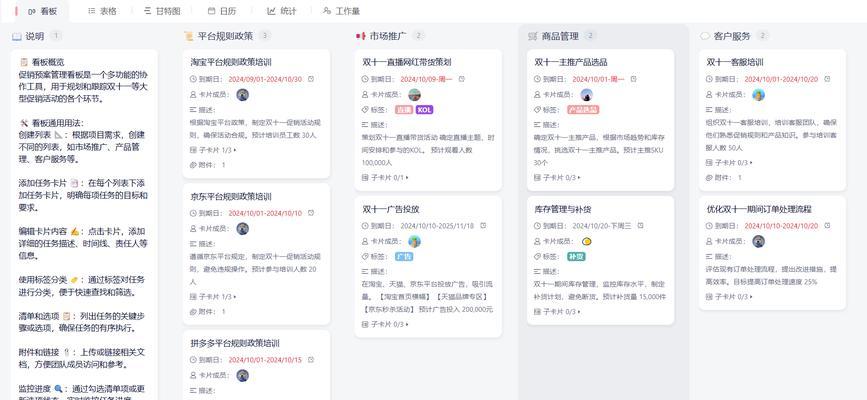Click due date 2024/10/10-2025/11/18

click(x=437, y=226)
